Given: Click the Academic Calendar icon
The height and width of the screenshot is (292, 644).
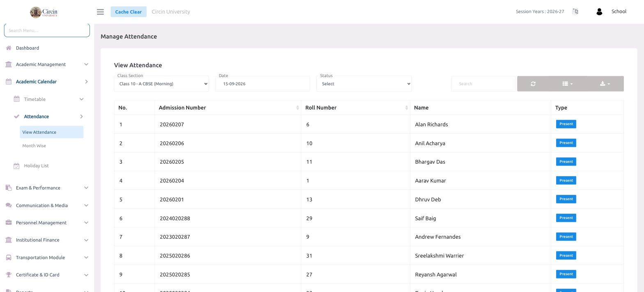Looking at the screenshot, I should pos(9,82).
